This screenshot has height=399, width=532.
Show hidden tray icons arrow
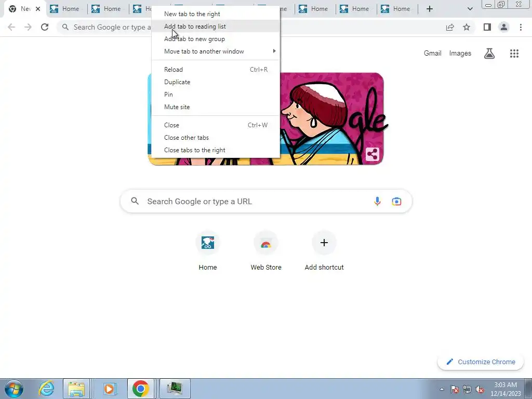tap(442, 390)
